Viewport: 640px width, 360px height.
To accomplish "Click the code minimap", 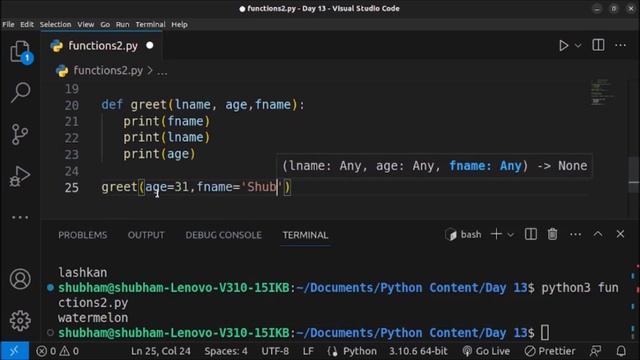I will [602, 92].
